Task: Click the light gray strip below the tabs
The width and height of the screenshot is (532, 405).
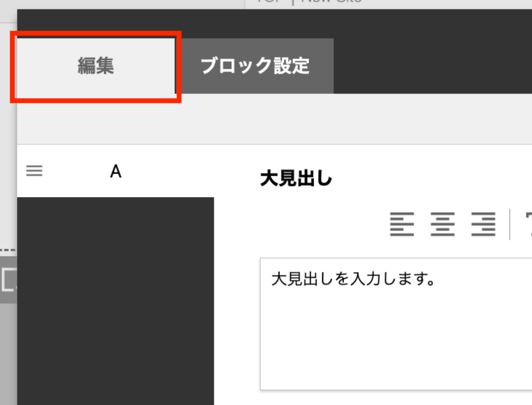Action: 274,119
